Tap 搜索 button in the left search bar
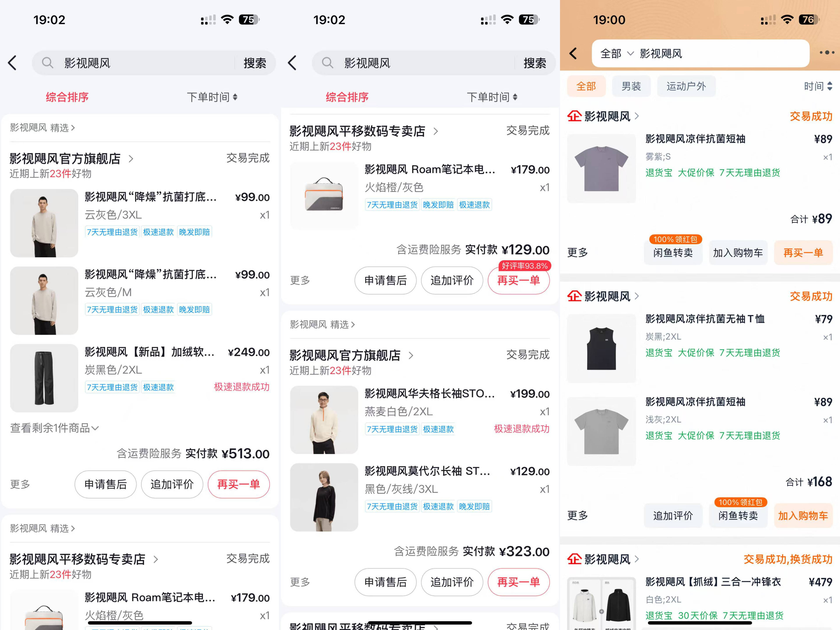The height and width of the screenshot is (630, 840). click(254, 63)
